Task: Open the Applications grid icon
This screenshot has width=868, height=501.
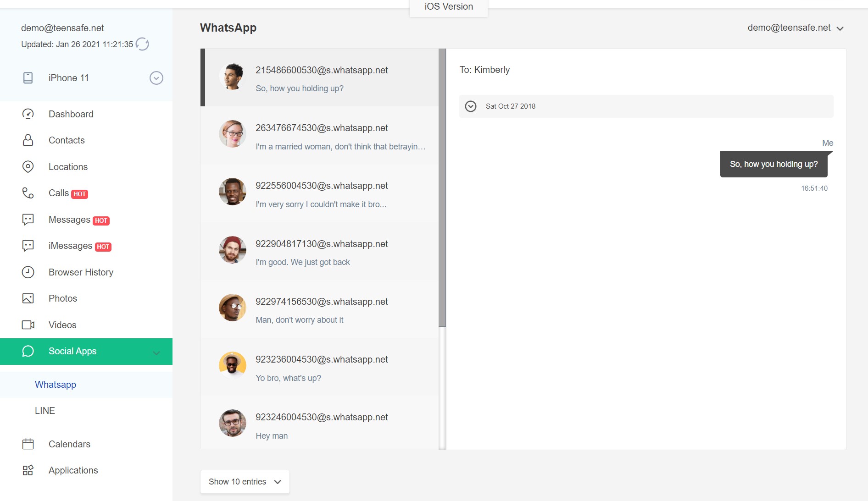Action: 28,470
